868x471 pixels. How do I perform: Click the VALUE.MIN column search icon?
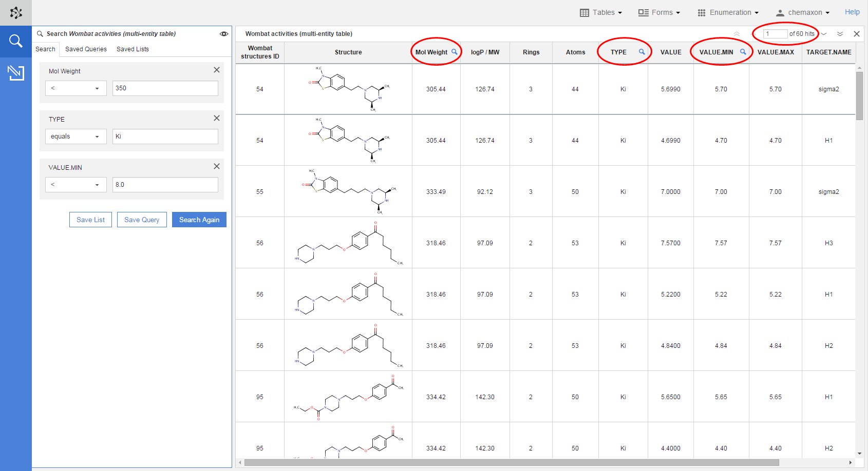[743, 52]
